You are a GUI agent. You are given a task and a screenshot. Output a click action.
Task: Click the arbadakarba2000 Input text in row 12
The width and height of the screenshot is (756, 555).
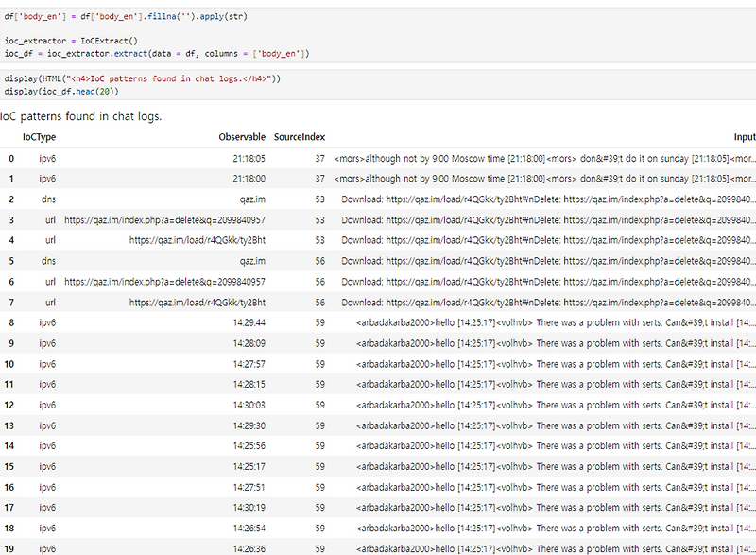556,405
